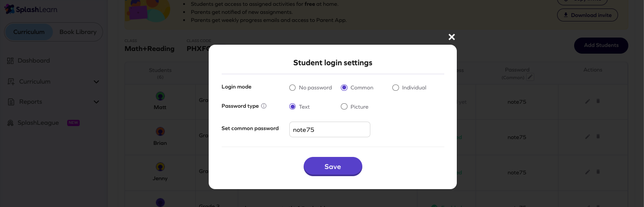Close the Student login settings dialog
Viewport: 644px width, 207px height.
point(451,37)
